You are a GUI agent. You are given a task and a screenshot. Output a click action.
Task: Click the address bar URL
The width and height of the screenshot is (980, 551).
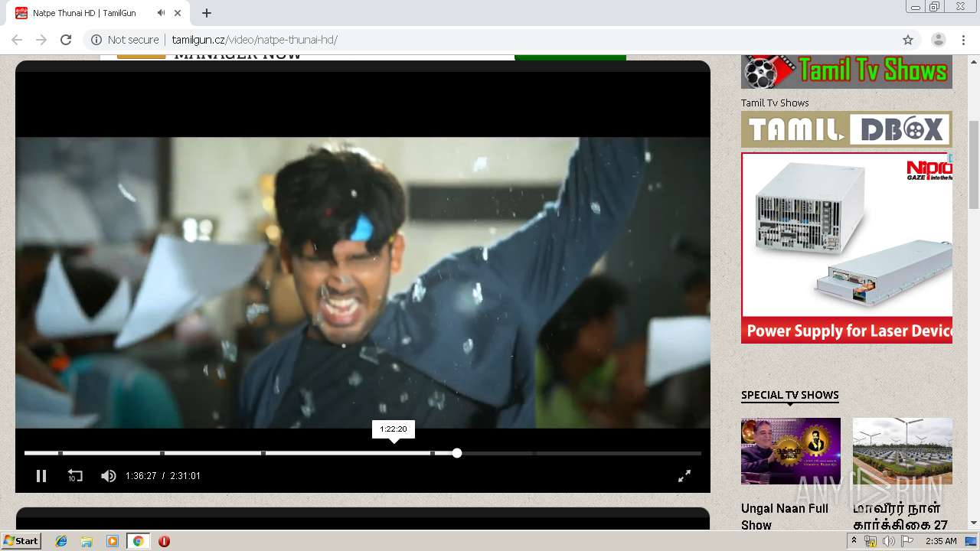(254, 40)
